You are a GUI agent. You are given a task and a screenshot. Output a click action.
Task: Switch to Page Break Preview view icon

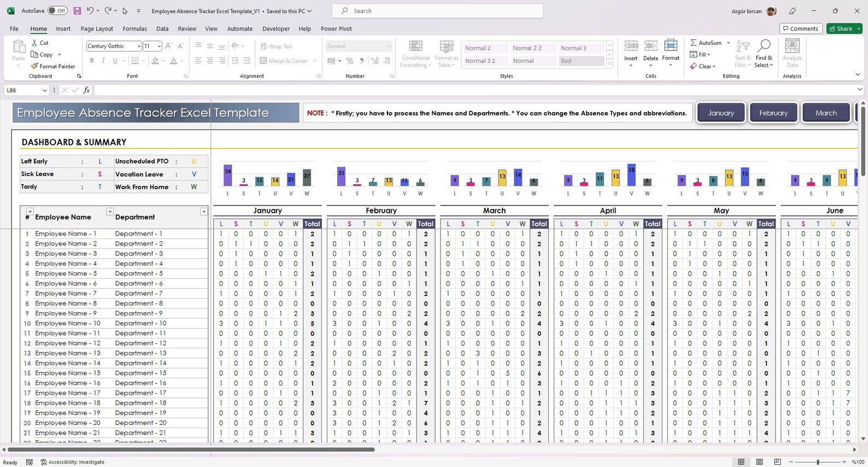[777, 462]
